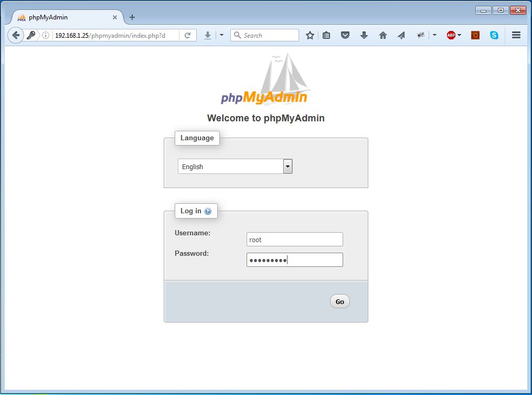Submit login with the Go button
The width and height of the screenshot is (532, 395).
(339, 302)
